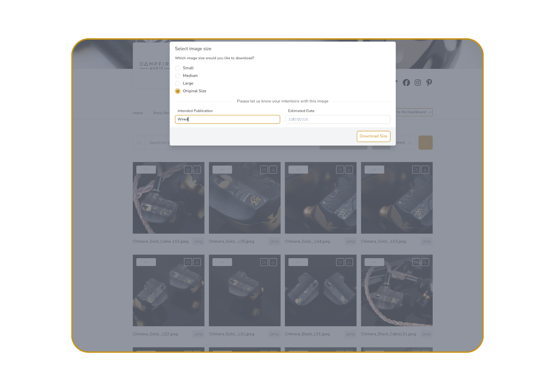Click the Chimera_Gold__LS5.jpeg file name
This screenshot has width=555, height=392.
(x=231, y=241)
